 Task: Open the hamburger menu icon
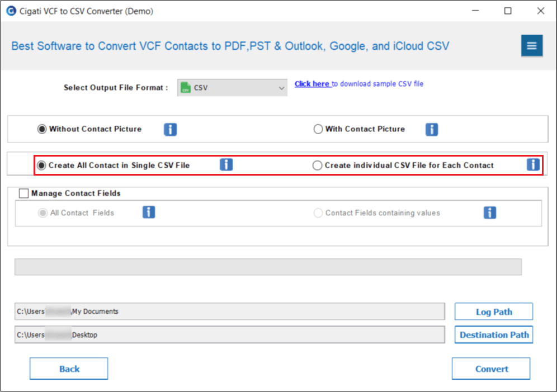(532, 46)
